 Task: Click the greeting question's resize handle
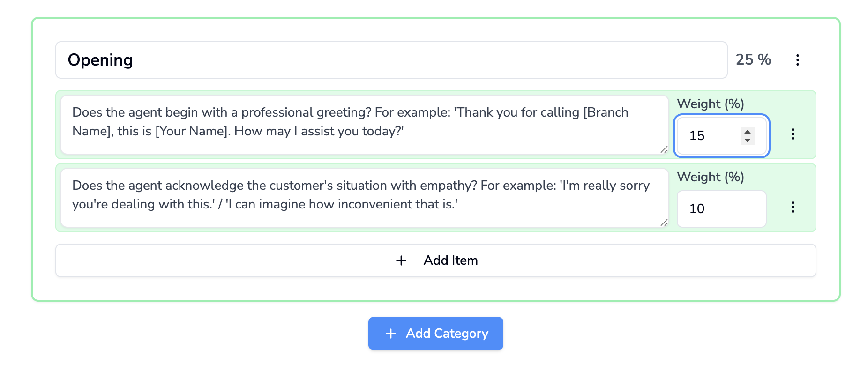[x=664, y=149]
